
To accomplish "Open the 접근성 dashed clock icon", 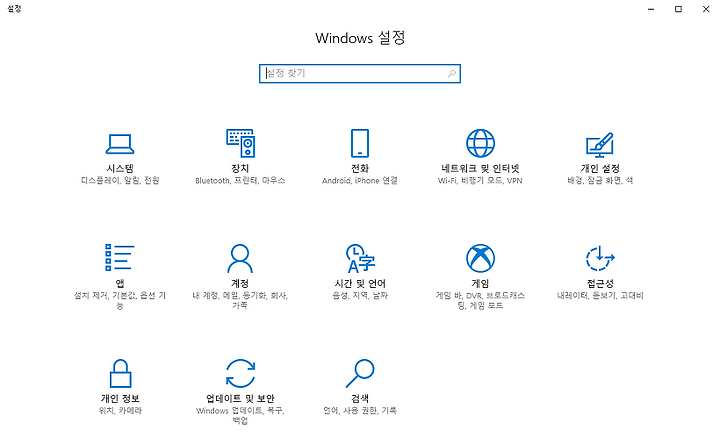I will pyautogui.click(x=600, y=258).
